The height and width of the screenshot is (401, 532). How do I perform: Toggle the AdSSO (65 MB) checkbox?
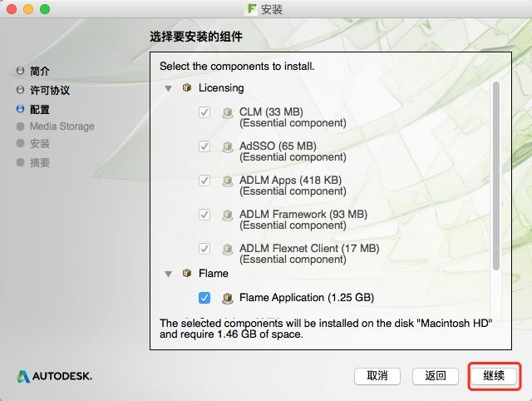tap(204, 146)
